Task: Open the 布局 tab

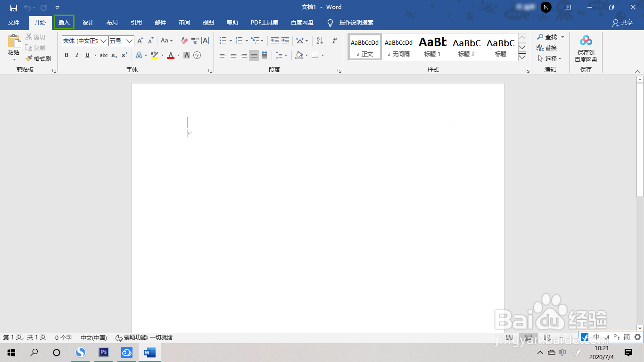Action: coord(112,23)
